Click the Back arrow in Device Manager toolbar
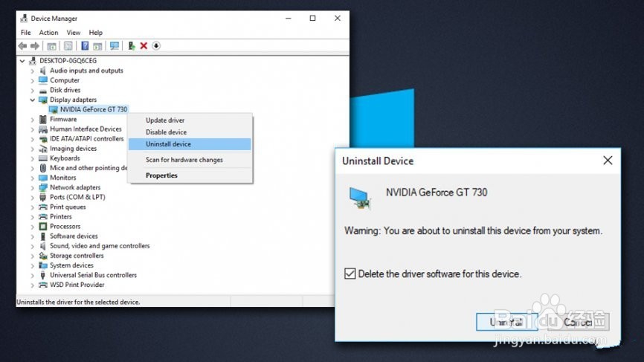 pyautogui.click(x=22, y=46)
